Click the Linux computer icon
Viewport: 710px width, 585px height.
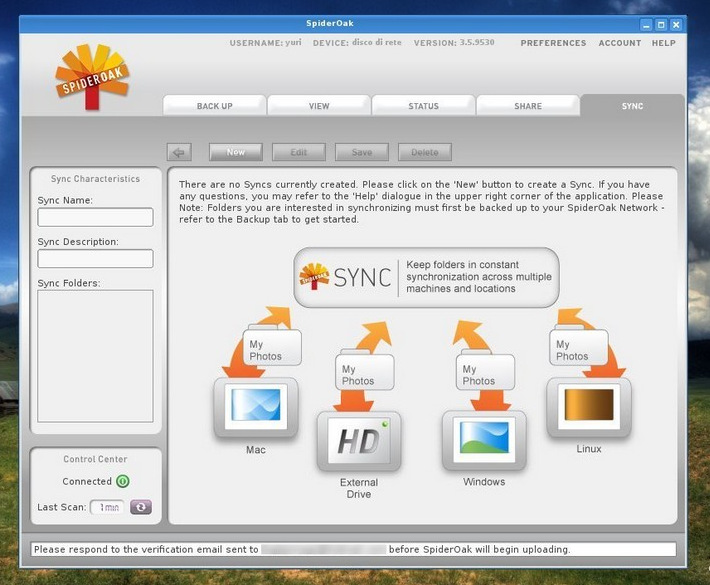(589, 408)
